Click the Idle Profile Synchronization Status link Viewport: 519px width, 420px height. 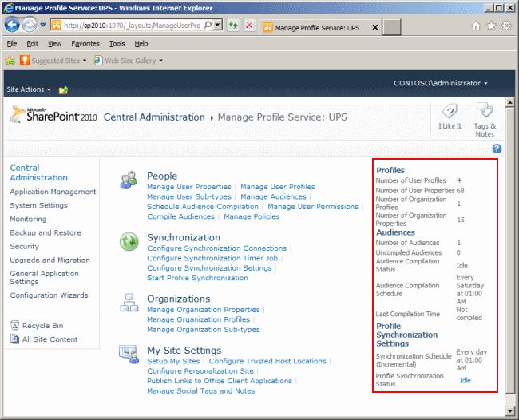[x=465, y=380]
